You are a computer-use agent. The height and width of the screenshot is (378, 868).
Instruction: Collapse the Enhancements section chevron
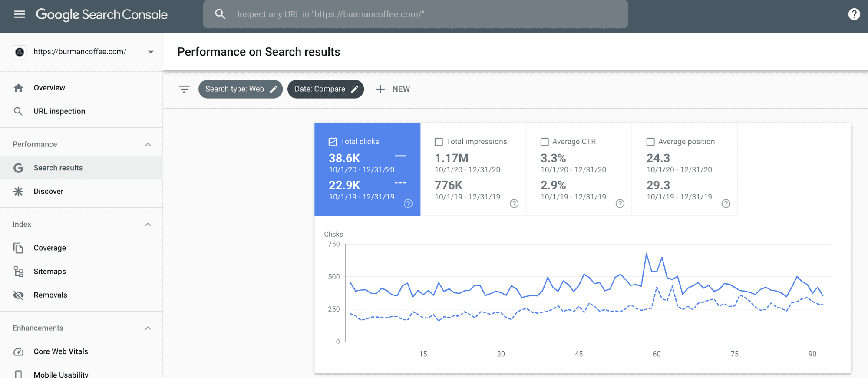click(x=148, y=328)
